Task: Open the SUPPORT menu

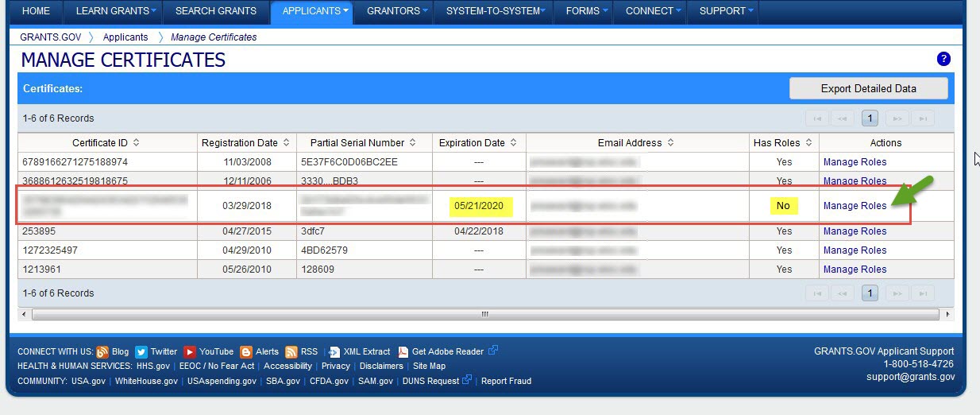Action: coord(723,11)
